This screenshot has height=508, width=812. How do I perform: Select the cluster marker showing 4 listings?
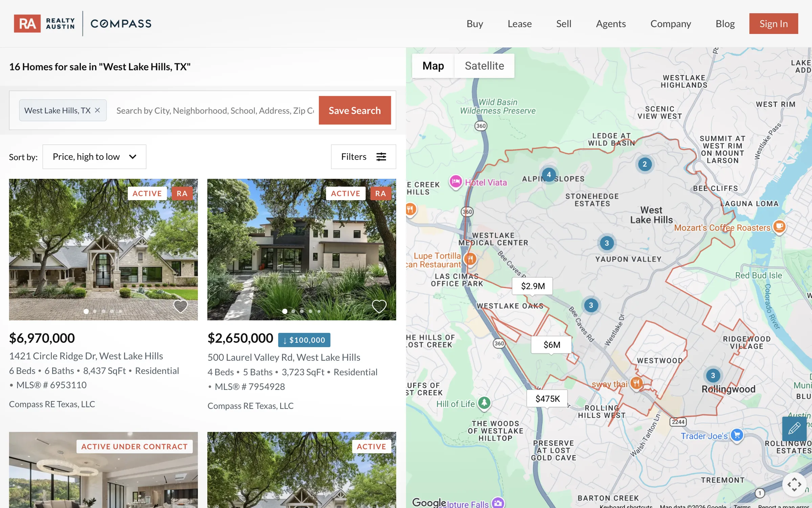pos(549,175)
